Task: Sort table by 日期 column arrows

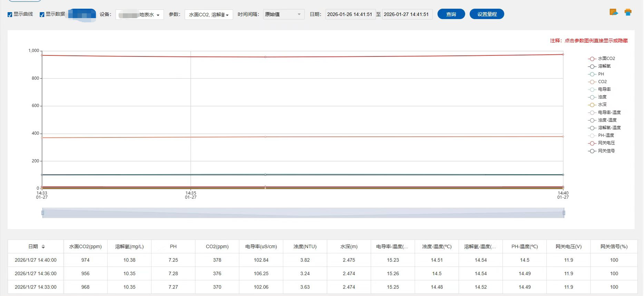Action: tap(43, 246)
